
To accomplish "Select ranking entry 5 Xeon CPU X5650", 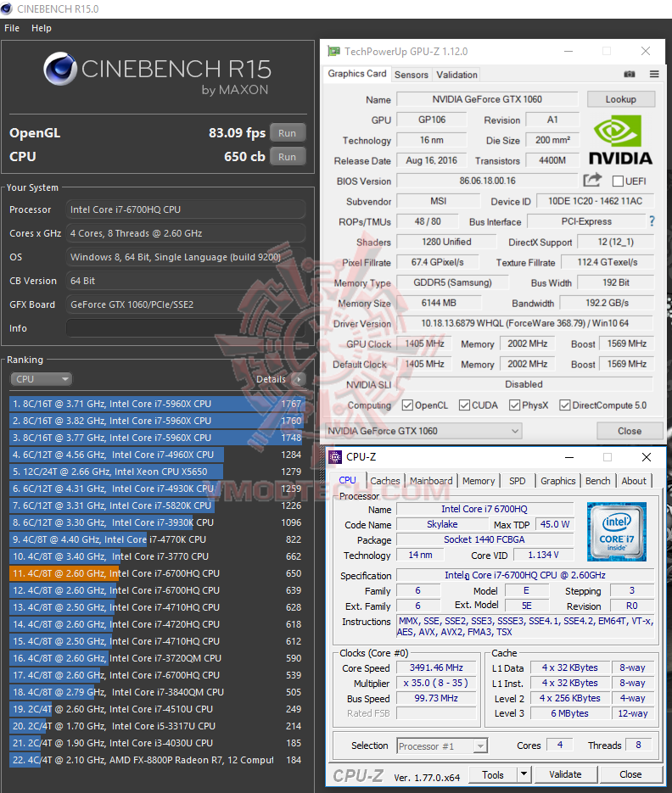I will 156,472.
